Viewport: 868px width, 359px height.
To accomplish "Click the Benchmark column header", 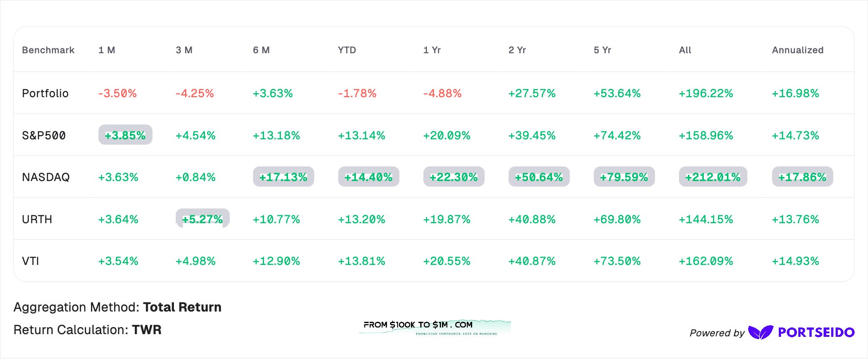I will (x=48, y=50).
